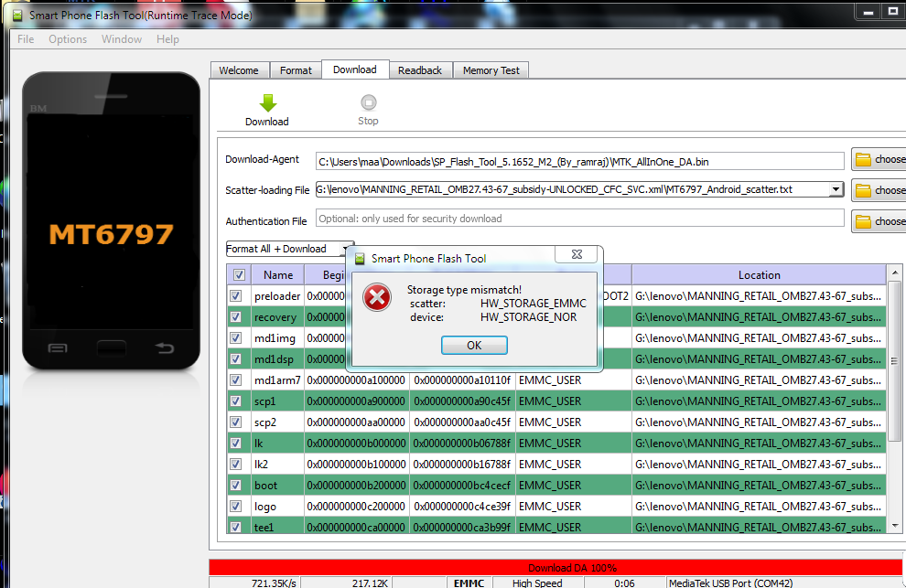Switch to the Readback tab
The image size is (906, 588).
(x=419, y=70)
